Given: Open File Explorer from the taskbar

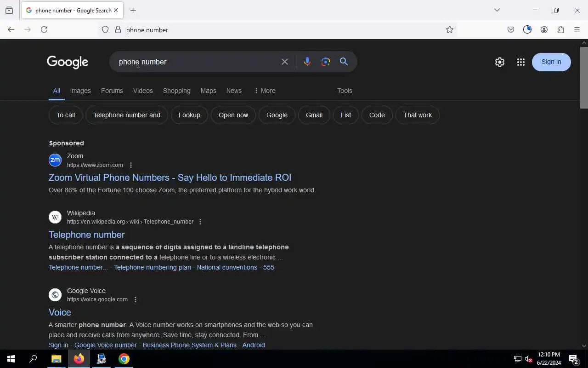Looking at the screenshot, I should point(56,359).
